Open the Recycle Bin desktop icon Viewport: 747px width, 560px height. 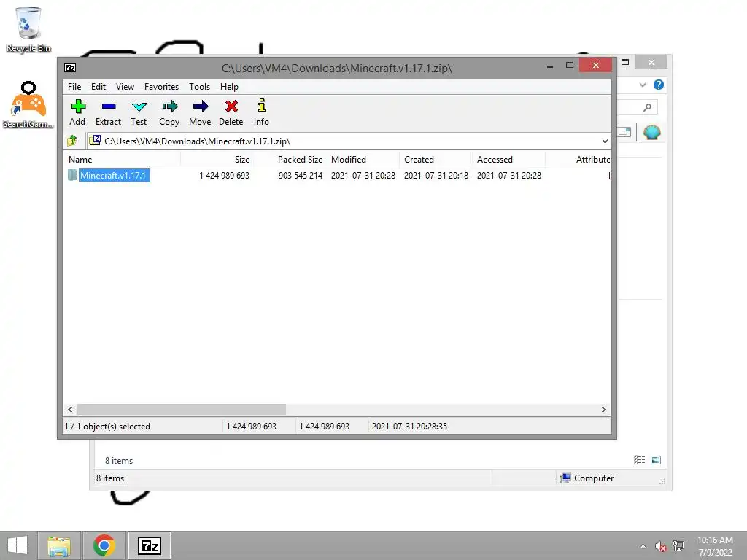coord(28,30)
